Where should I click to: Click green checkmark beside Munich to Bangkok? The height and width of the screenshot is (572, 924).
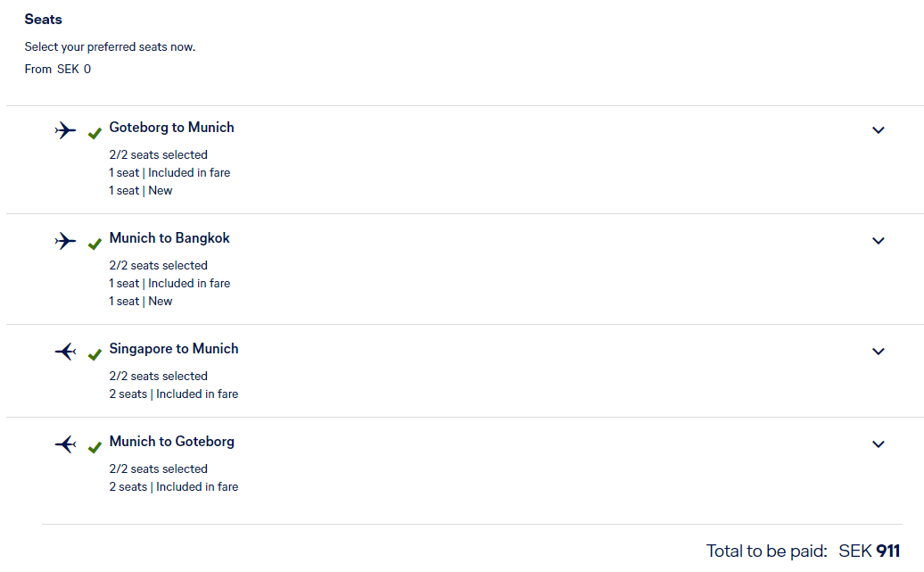pyautogui.click(x=95, y=245)
